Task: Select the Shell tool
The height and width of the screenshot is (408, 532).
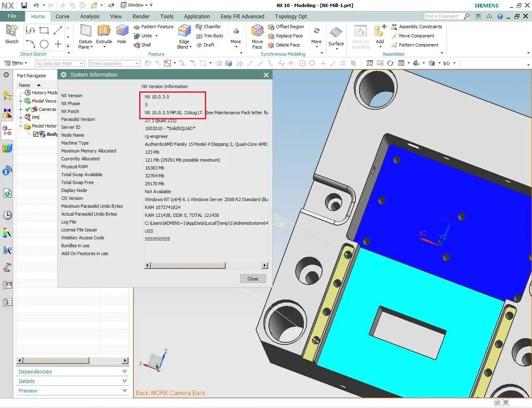Action: click(x=142, y=45)
